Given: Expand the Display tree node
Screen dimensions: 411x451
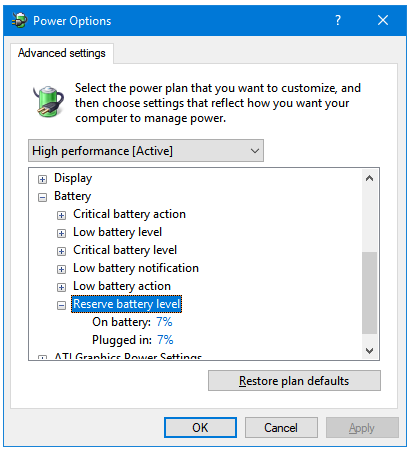Looking at the screenshot, I should [x=42, y=179].
